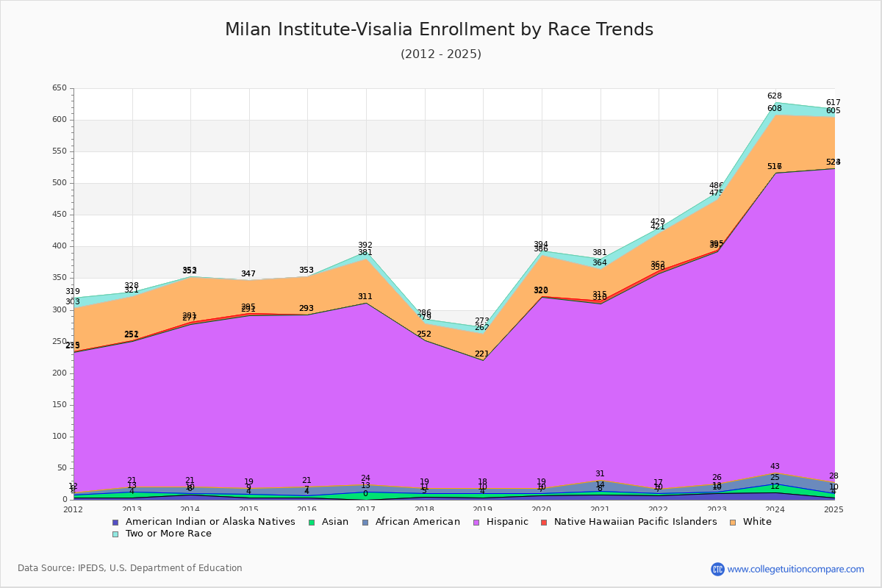Hide the Hispanic series via legend label
The height and width of the screenshot is (588, 882).
[x=507, y=522]
